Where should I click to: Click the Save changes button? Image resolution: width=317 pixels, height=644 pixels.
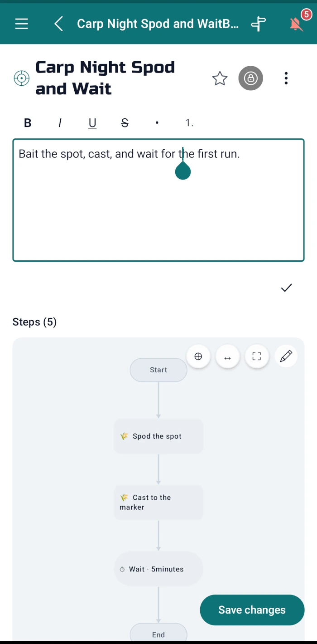[252, 610]
